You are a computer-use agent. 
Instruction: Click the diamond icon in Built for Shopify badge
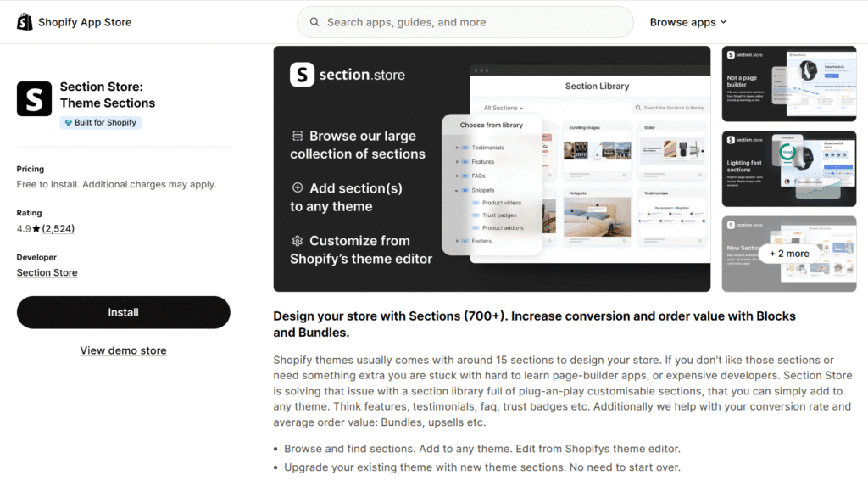point(68,123)
